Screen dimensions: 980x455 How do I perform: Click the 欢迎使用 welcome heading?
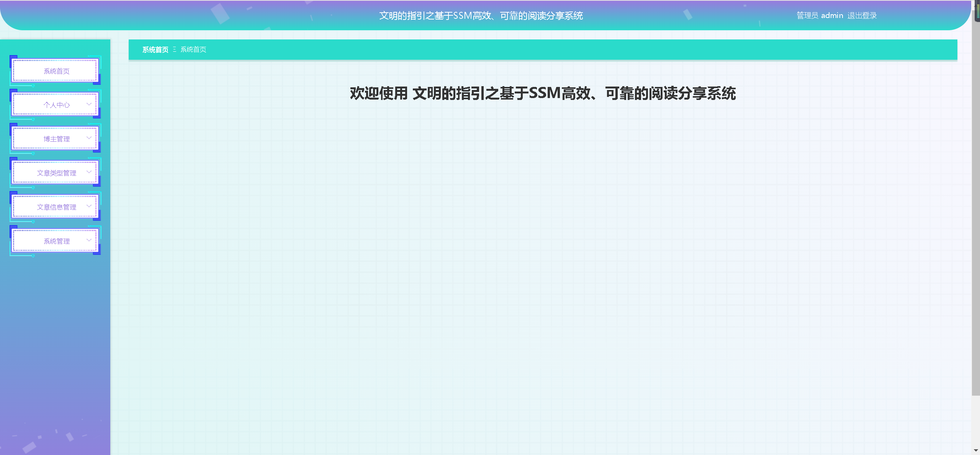coord(543,93)
